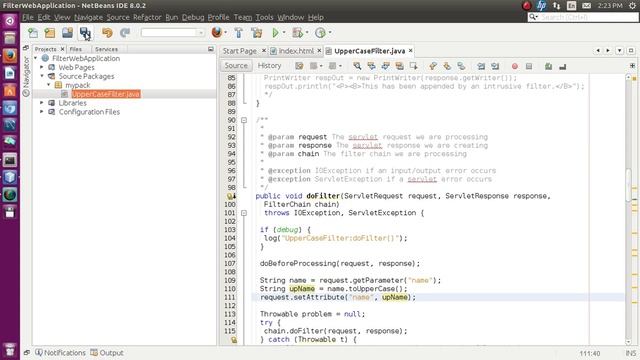Viewport: 640px width, 360px height.
Task: Toggle Rectangular Selection in editor toolbar
Action: point(413,66)
